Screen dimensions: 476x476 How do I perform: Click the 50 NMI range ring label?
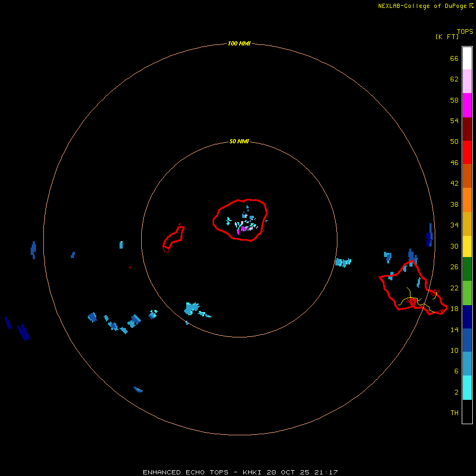239,141
